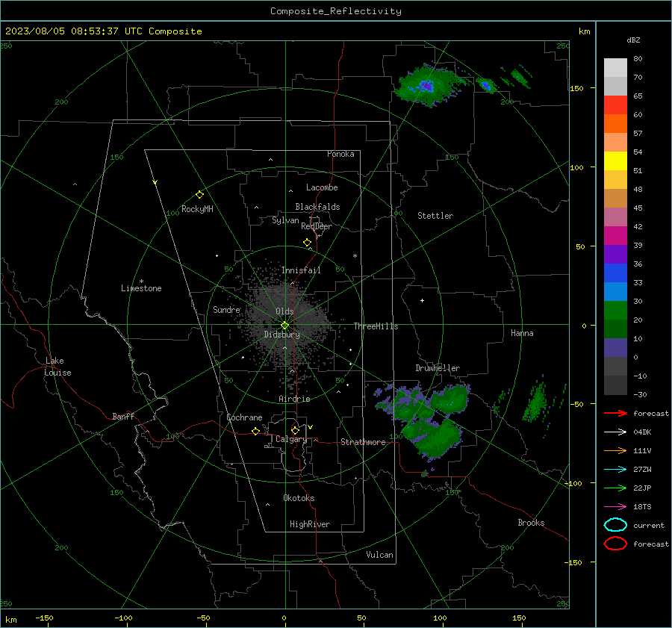Click the Limestone label
672x628 pixels.
click(141, 288)
